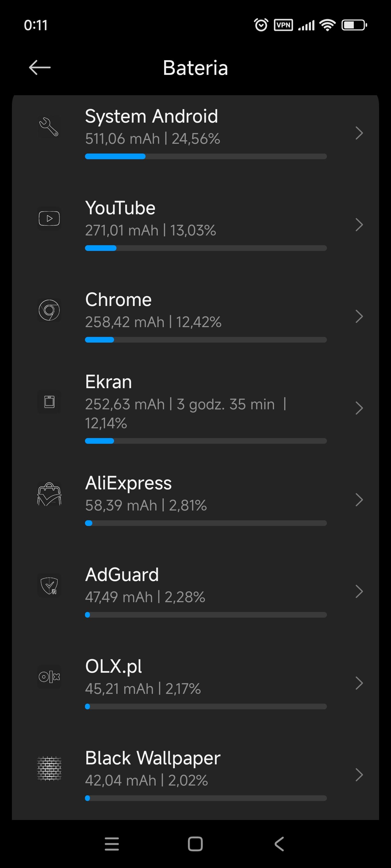Tap the Chrome app icon

(49, 310)
